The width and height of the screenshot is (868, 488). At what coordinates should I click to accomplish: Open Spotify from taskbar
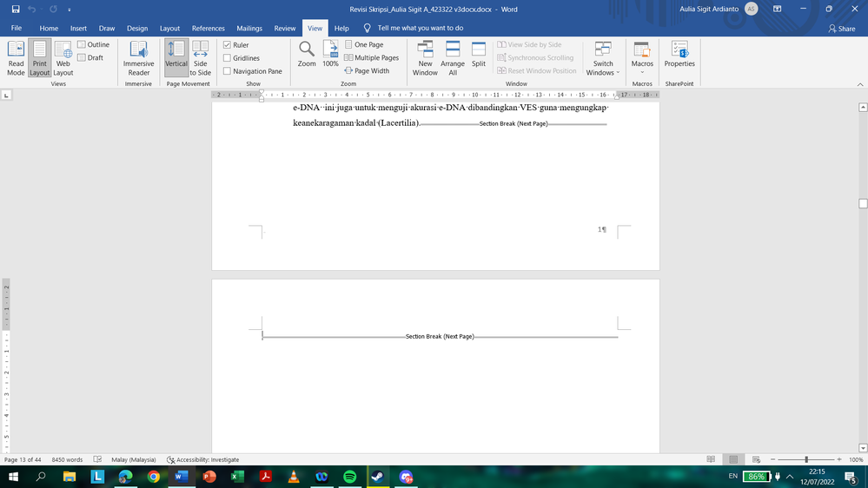349,477
